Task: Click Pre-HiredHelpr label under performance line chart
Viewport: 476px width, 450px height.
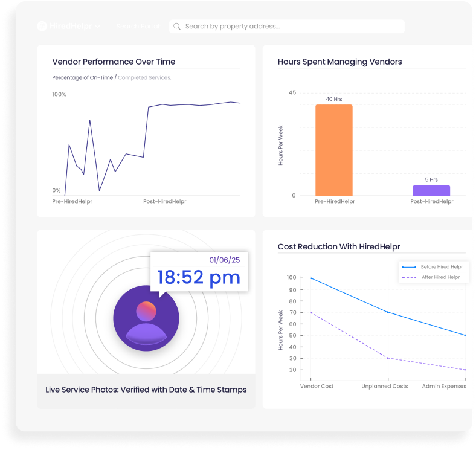Action: click(x=72, y=201)
